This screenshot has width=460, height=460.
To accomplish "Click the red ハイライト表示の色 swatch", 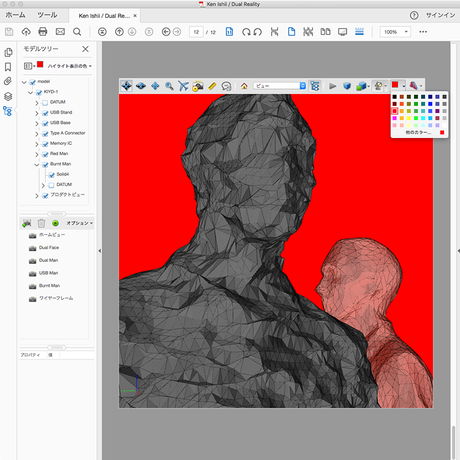I will 40,64.
